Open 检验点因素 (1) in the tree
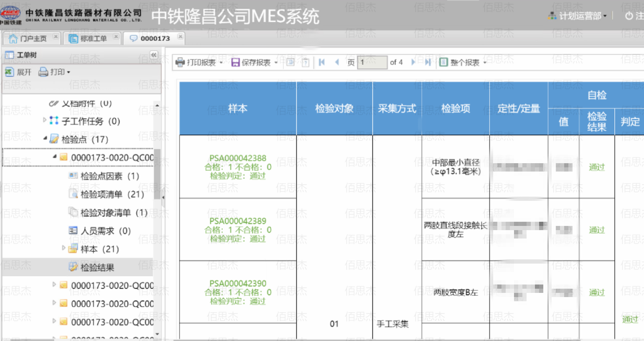 coord(110,176)
